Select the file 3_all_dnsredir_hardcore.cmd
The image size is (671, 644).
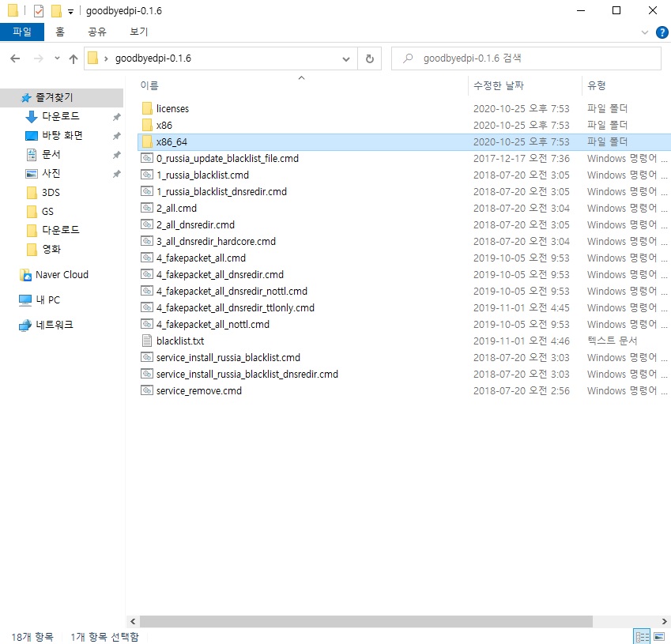point(216,241)
